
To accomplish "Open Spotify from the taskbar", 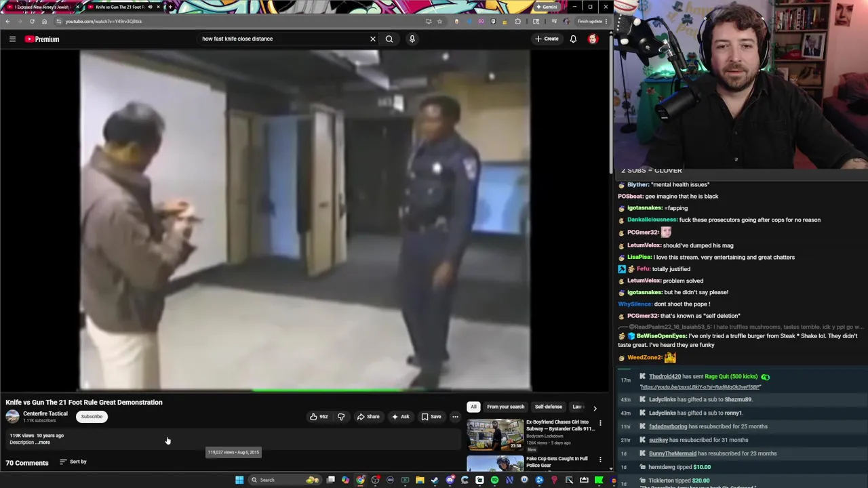I will pyautogui.click(x=494, y=480).
